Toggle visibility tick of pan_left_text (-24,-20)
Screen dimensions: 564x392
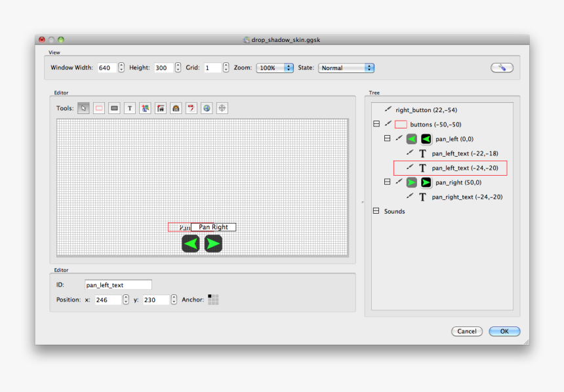coord(410,167)
